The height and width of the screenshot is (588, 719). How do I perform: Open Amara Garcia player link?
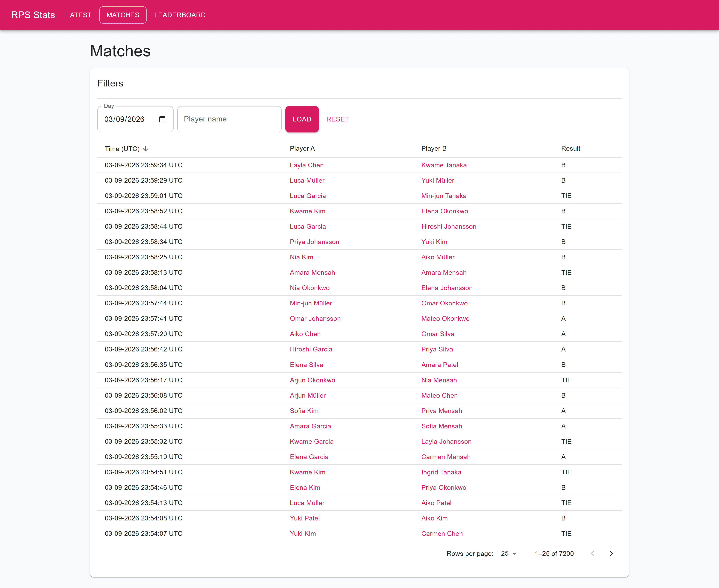pyautogui.click(x=310, y=426)
